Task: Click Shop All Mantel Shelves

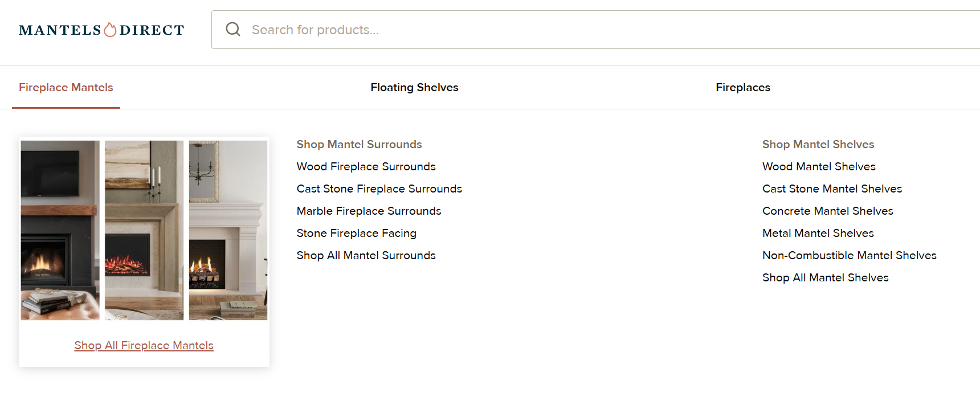Action: point(825,278)
